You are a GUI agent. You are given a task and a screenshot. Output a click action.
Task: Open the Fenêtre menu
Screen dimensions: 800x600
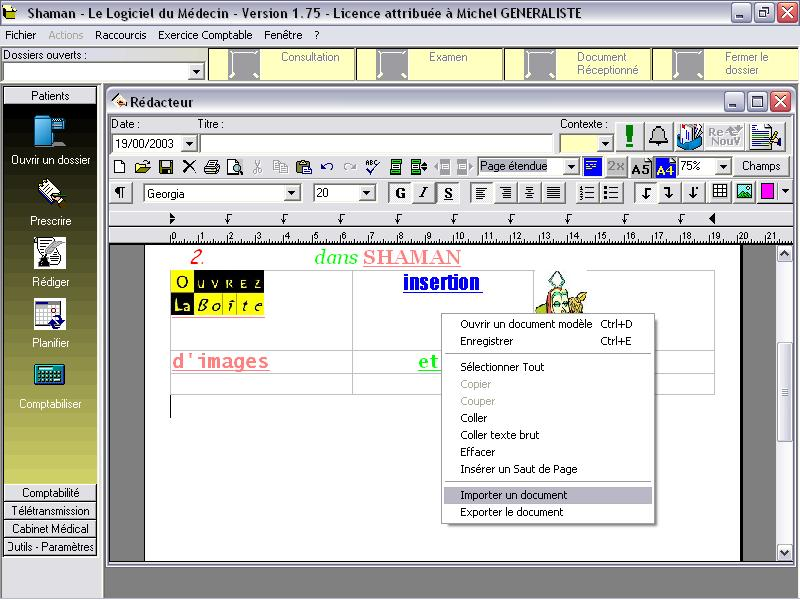(283, 35)
